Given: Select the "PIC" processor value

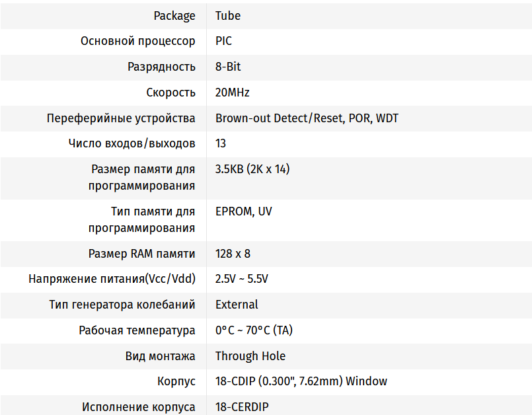Looking at the screenshot, I should click(223, 41).
